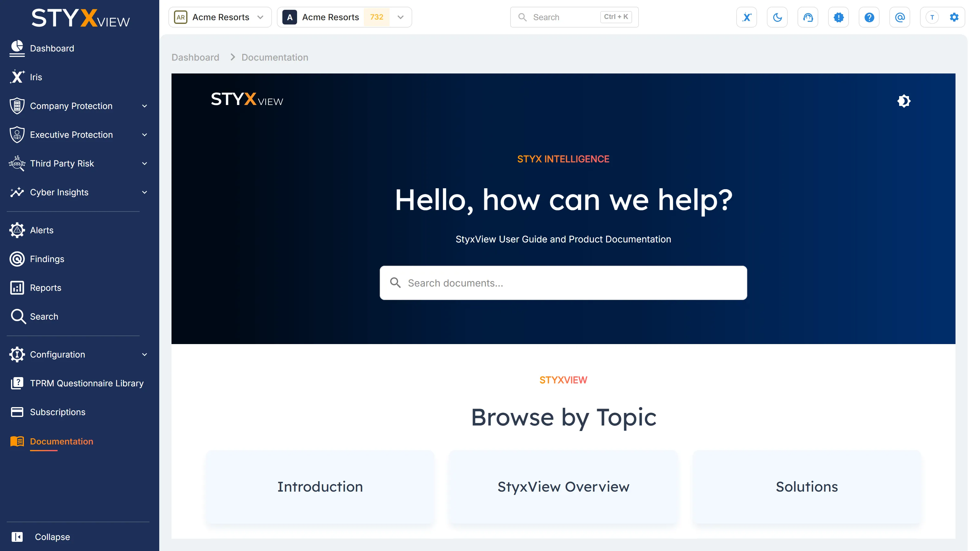Open Reports bar-chart icon
This screenshot has height=551, width=980.
tap(17, 288)
